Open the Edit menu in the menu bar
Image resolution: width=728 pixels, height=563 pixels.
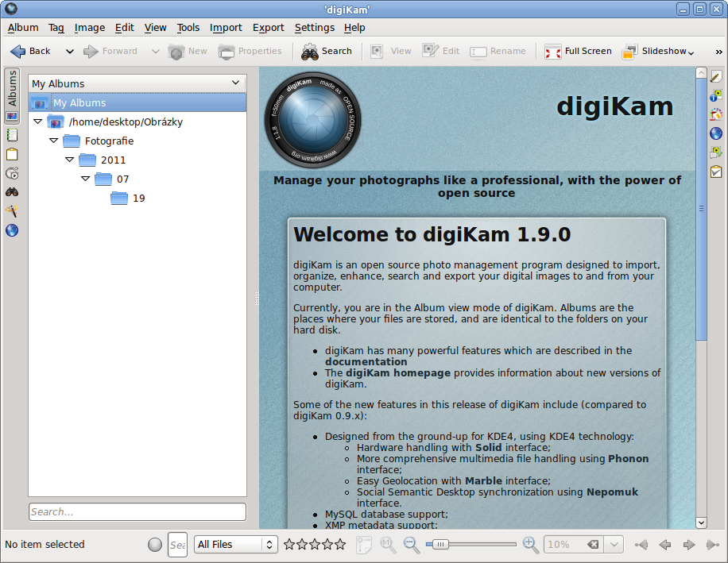tap(125, 28)
